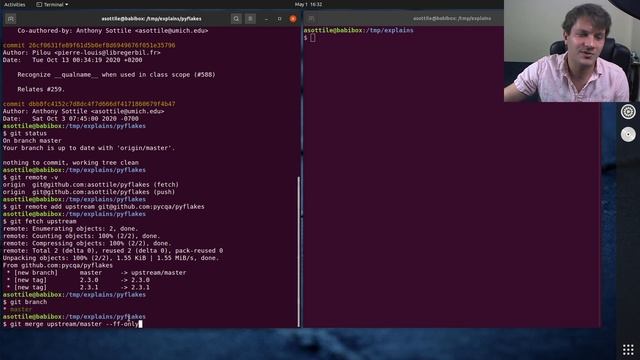640x360 pixels.
Task: Click 'remote: Enumerating objects' line
Action: click(x=71, y=229)
